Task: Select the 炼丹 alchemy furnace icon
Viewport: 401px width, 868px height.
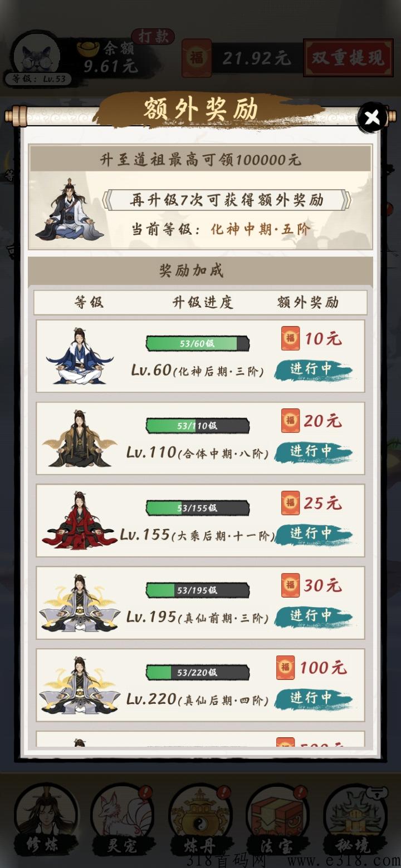Action: (200, 818)
